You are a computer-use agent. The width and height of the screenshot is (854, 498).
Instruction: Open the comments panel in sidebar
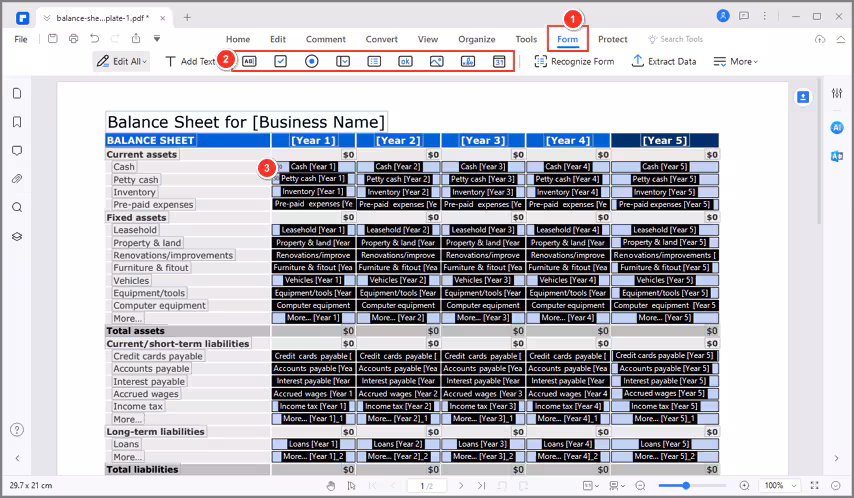coord(17,150)
